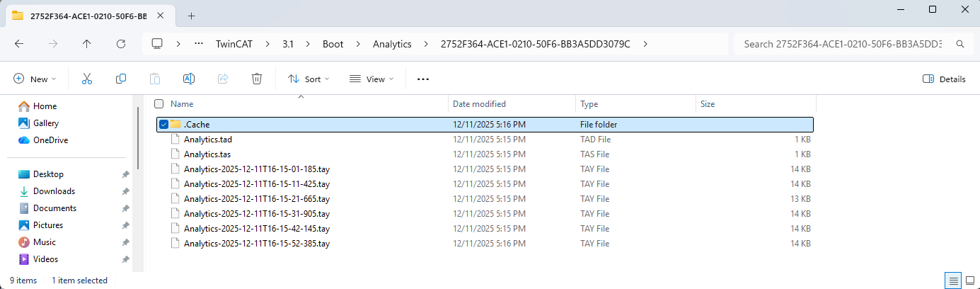Navigate to Analytics in the breadcrumb

(392, 44)
